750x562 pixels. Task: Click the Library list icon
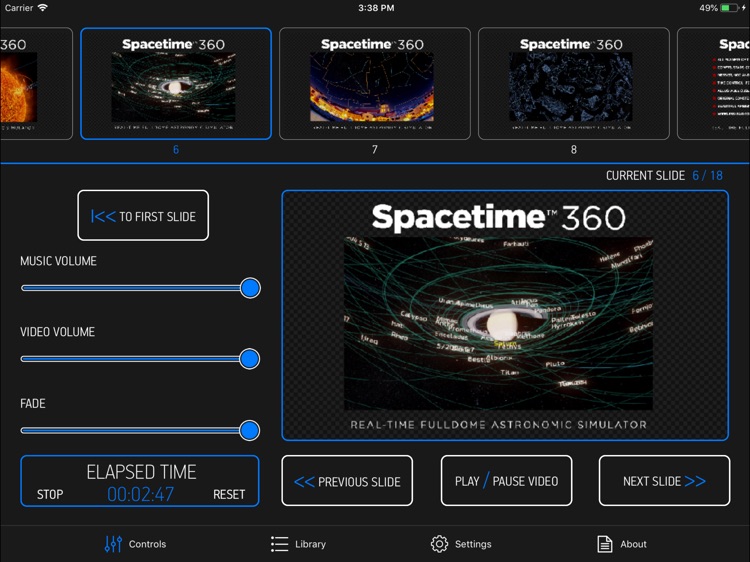(279, 544)
